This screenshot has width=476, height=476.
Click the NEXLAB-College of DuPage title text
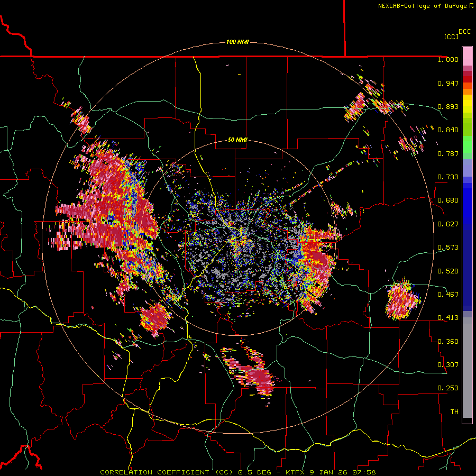422,6
